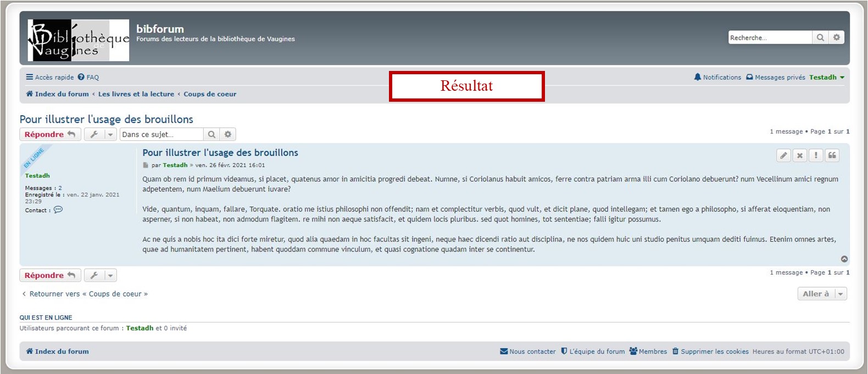868x374 pixels.
Task: Click the edit post pencil icon
Action: point(783,156)
